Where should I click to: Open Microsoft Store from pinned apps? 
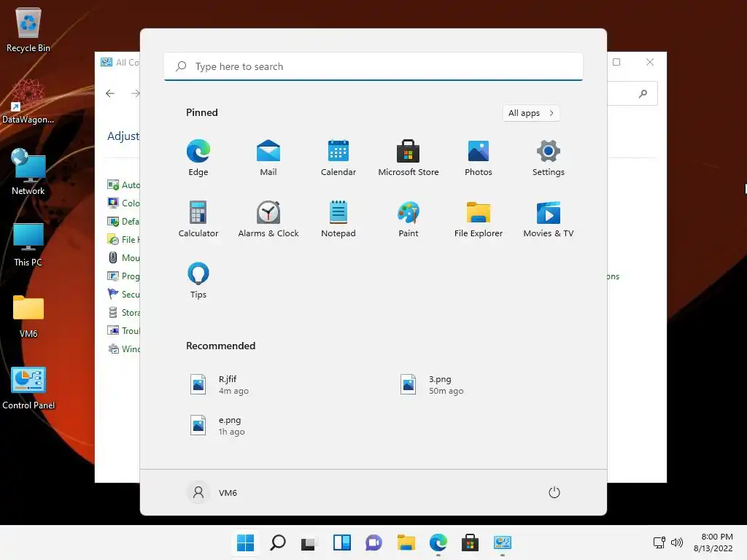click(x=409, y=157)
